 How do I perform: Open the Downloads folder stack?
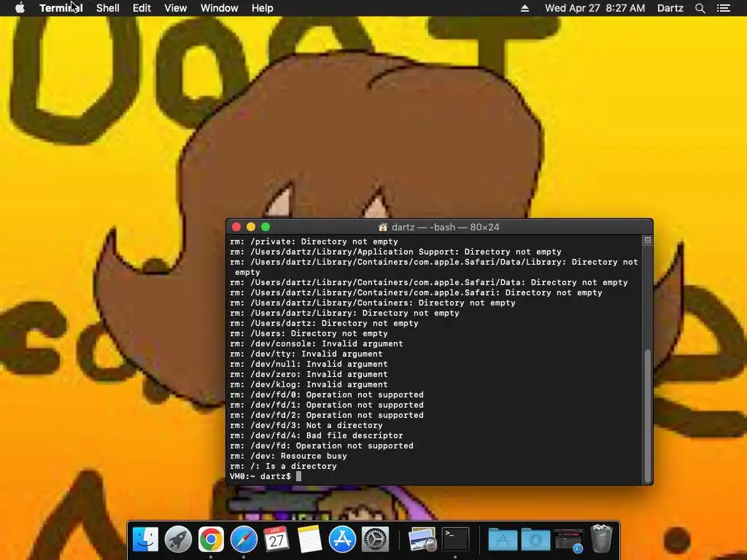[x=535, y=540]
